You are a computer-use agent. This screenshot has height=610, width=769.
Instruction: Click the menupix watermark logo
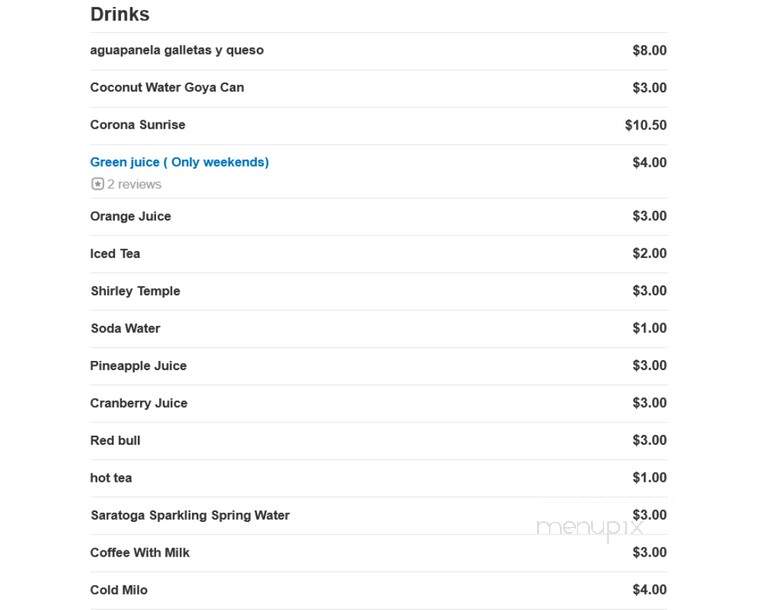pos(590,529)
